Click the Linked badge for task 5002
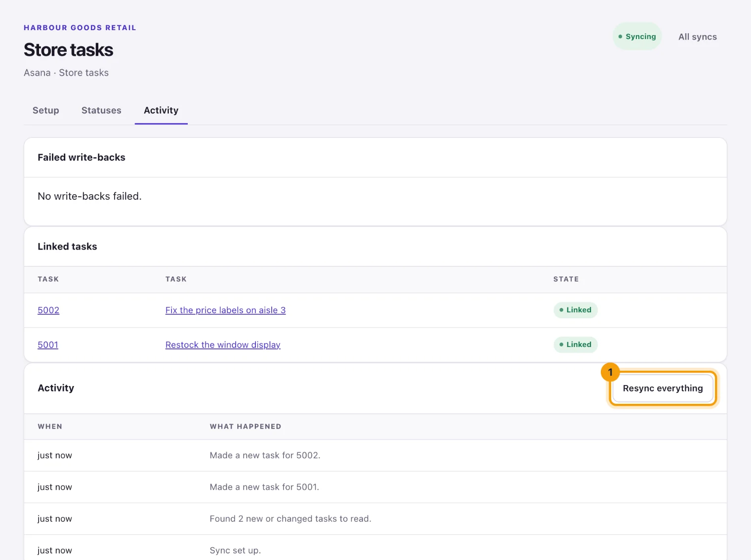The width and height of the screenshot is (751, 560). 575,310
